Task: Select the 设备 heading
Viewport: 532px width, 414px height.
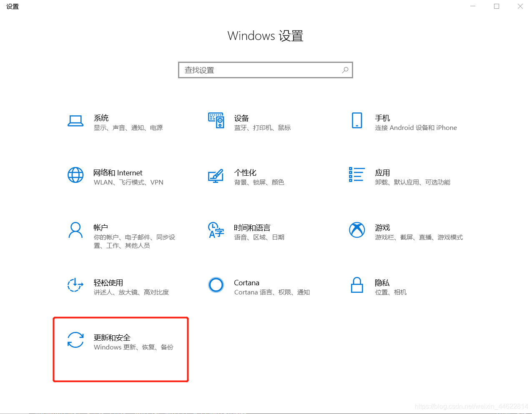Action: pyautogui.click(x=241, y=118)
